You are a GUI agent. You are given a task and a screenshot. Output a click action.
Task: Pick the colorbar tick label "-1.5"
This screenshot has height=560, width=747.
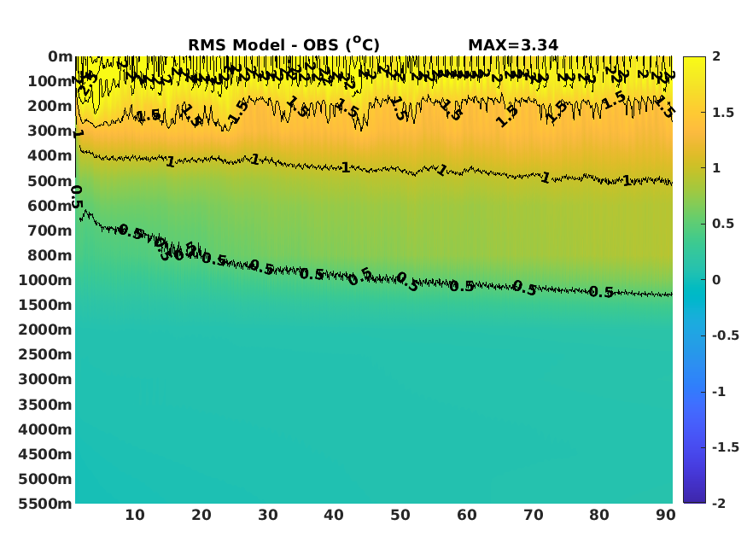click(x=726, y=447)
